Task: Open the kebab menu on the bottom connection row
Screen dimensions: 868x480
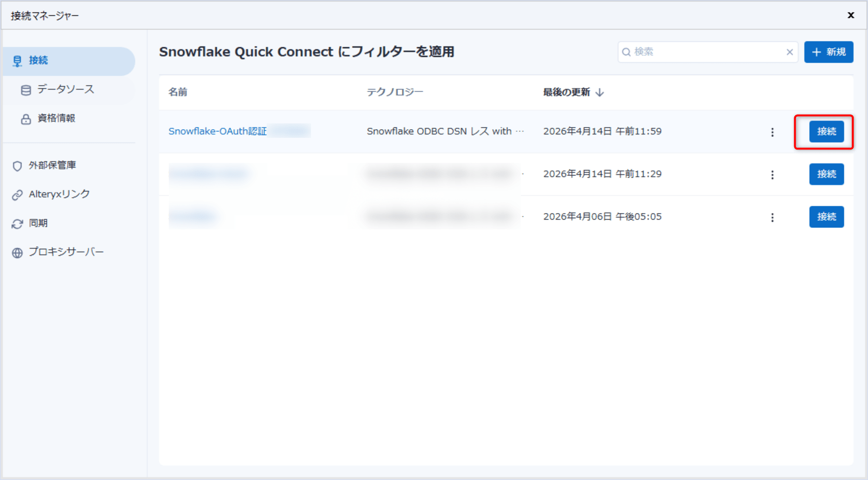Action: 773,217
